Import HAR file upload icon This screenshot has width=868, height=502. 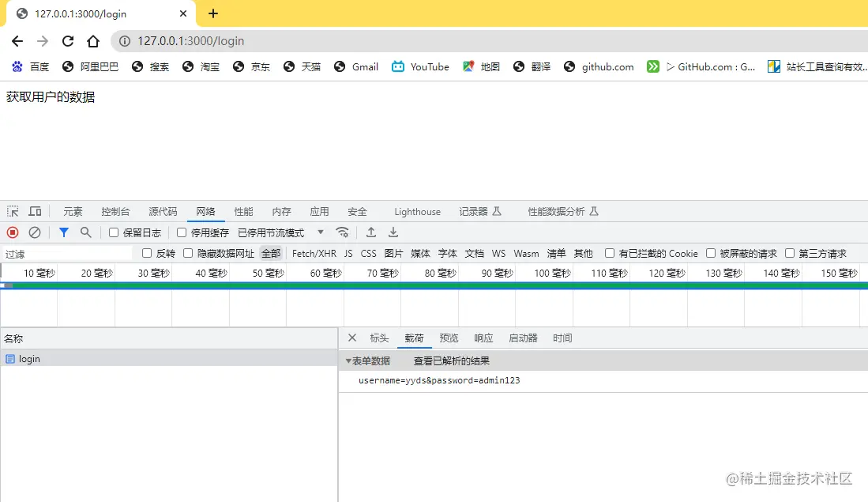click(x=371, y=232)
